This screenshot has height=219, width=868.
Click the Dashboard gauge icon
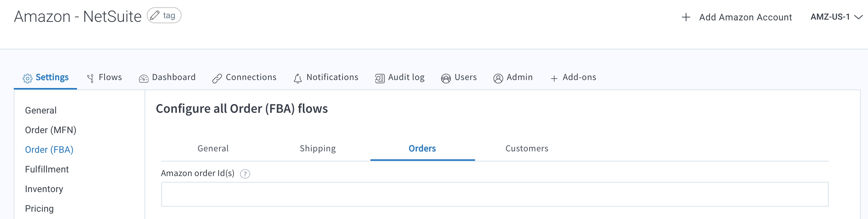144,78
